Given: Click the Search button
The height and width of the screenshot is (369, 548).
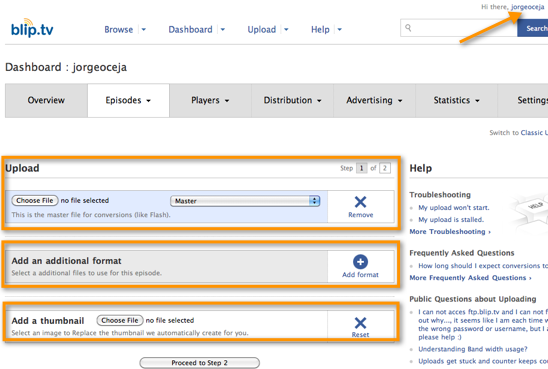Looking at the screenshot, I should [533, 28].
